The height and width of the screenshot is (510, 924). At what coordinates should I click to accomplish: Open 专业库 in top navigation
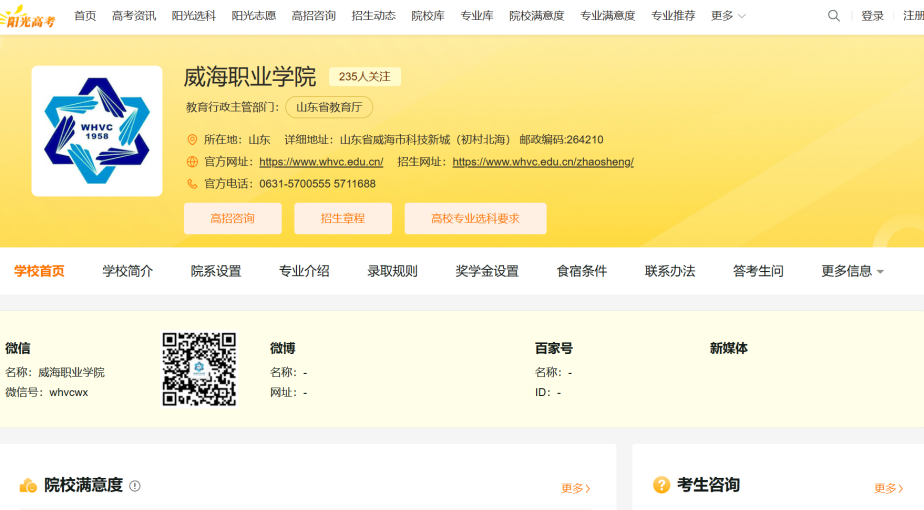477,16
